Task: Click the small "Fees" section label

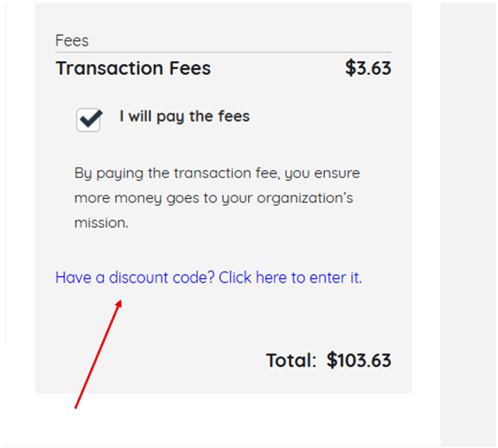Action: (72, 41)
